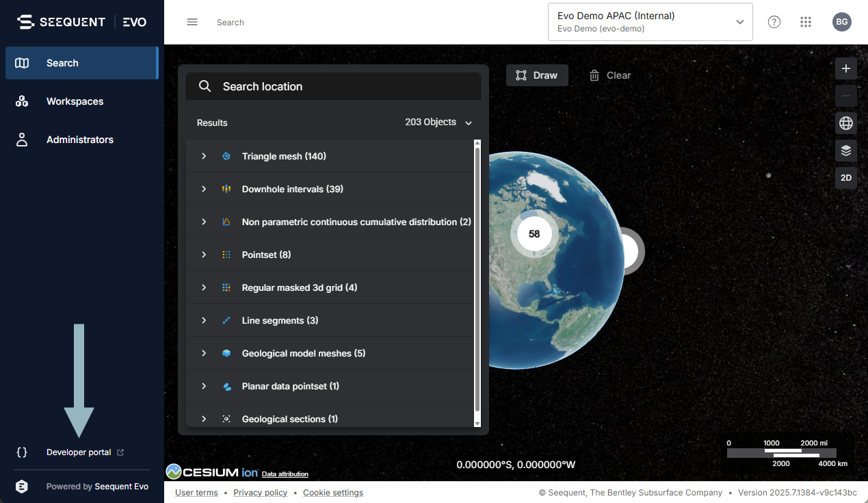Screen dimensions: 868x503
Task: Click the results list scrollbar
Action: point(477,281)
